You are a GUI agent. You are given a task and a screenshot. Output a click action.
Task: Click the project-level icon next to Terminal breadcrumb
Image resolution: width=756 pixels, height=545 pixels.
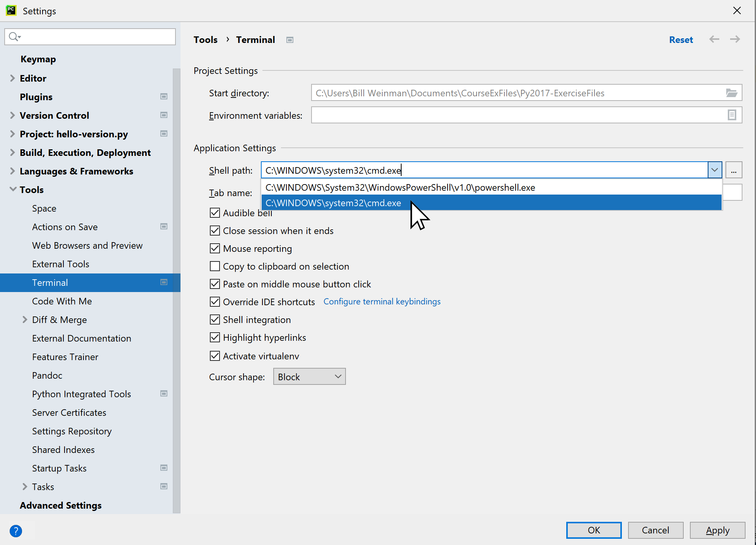click(290, 40)
